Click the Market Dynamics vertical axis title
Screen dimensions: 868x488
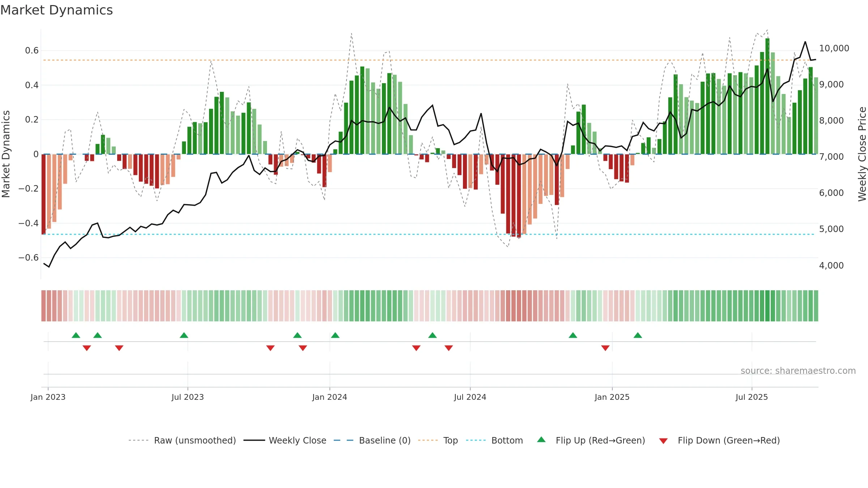pos(6,154)
